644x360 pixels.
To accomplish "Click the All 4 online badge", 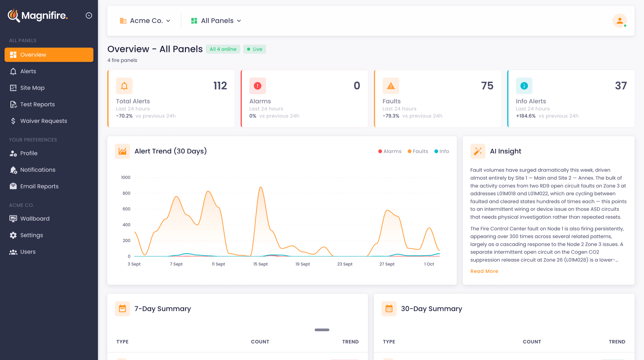I will [223, 49].
